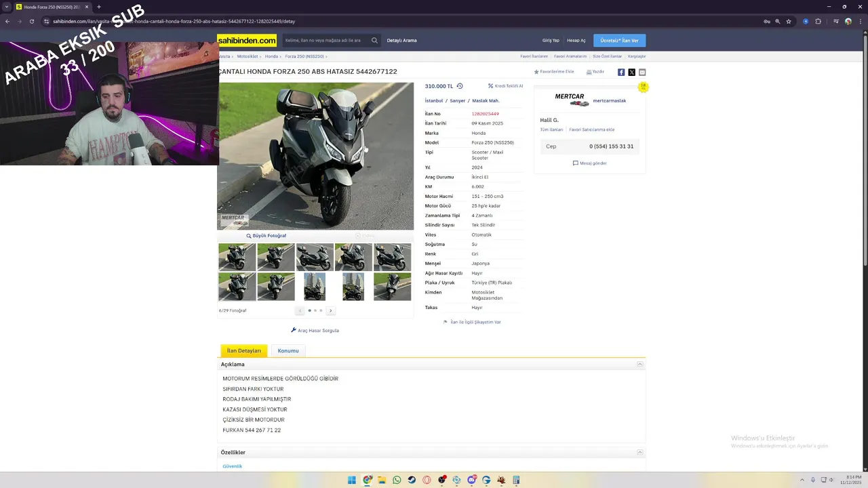Viewport: 868px width, 488px height.
Task: Open Chrome zoom magnifier icon
Action: click(x=778, y=21)
